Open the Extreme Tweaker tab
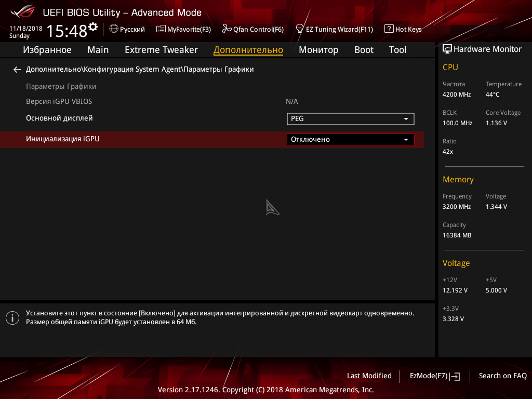This screenshot has height=399, width=532. [161, 50]
